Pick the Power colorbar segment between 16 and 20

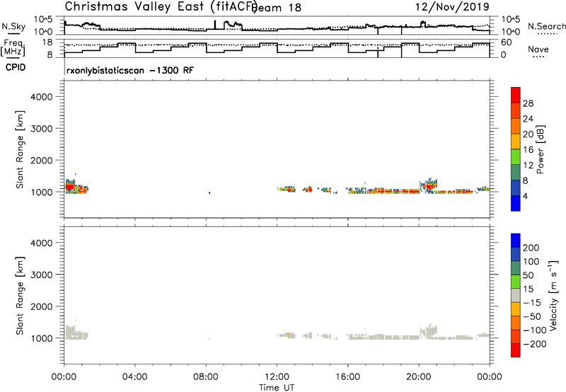[x=516, y=142]
